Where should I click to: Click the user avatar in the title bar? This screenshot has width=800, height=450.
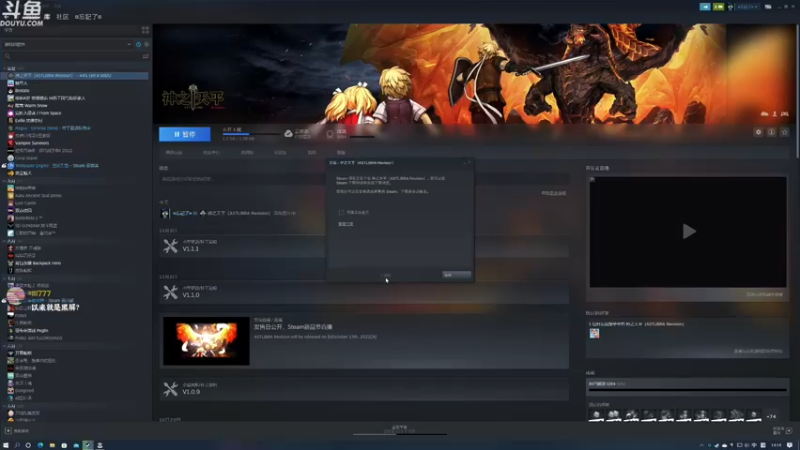(x=731, y=7)
